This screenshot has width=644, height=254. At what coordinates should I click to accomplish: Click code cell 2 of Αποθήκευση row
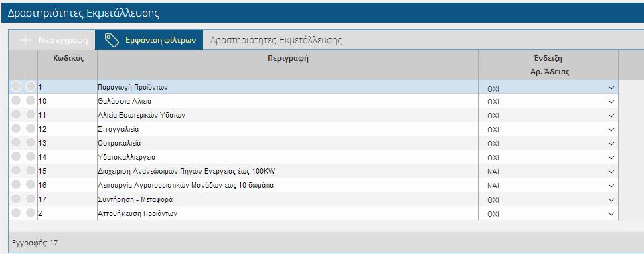click(68, 213)
